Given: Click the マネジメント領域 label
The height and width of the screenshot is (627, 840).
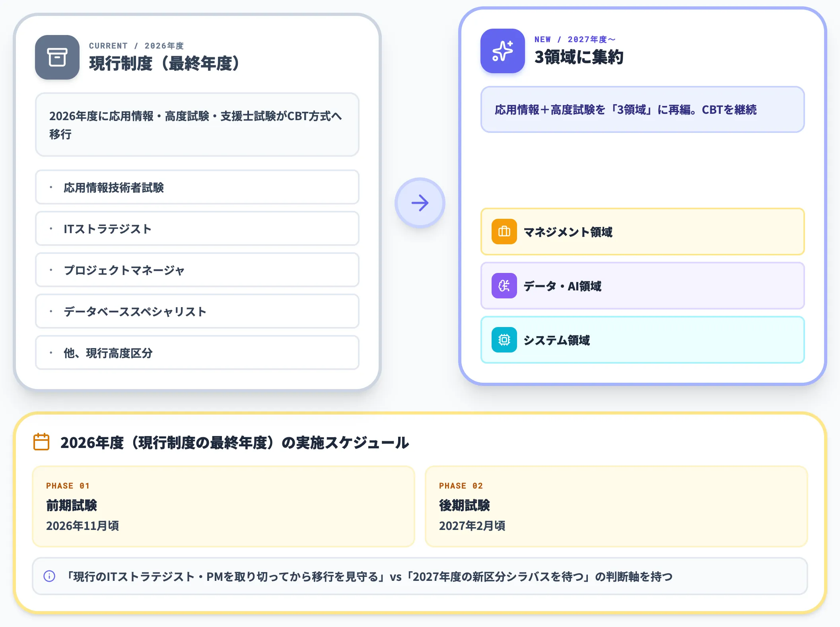Looking at the screenshot, I should pos(568,232).
